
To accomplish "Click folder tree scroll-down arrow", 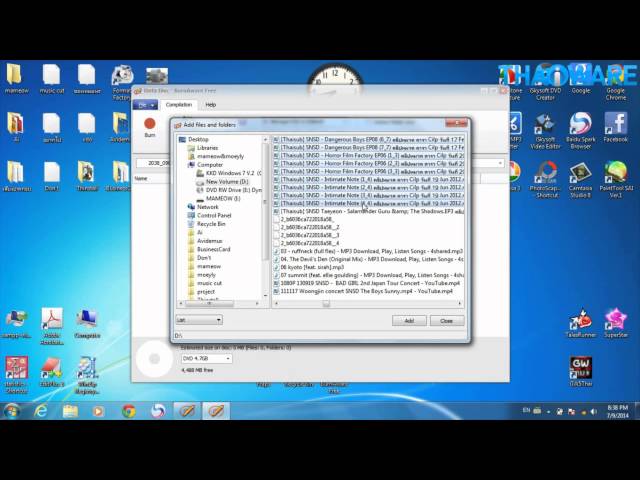I will [266, 295].
